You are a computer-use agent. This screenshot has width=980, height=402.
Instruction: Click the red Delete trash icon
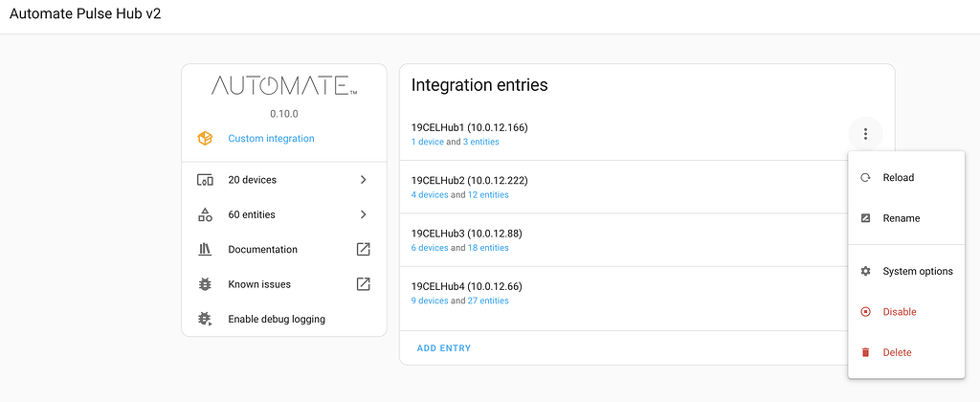click(x=865, y=352)
